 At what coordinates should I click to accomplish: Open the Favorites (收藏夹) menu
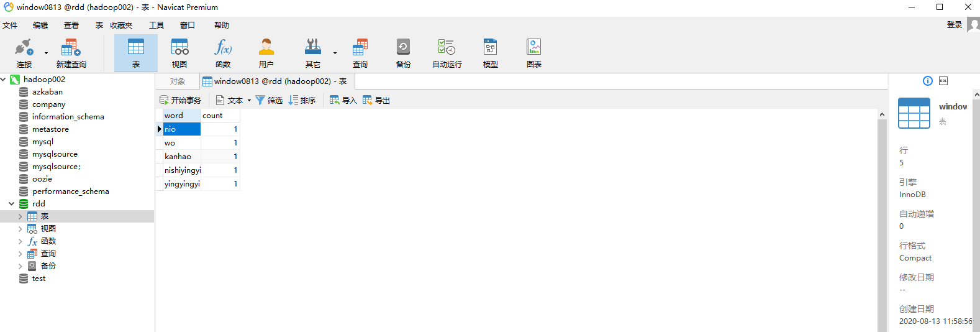tap(121, 25)
